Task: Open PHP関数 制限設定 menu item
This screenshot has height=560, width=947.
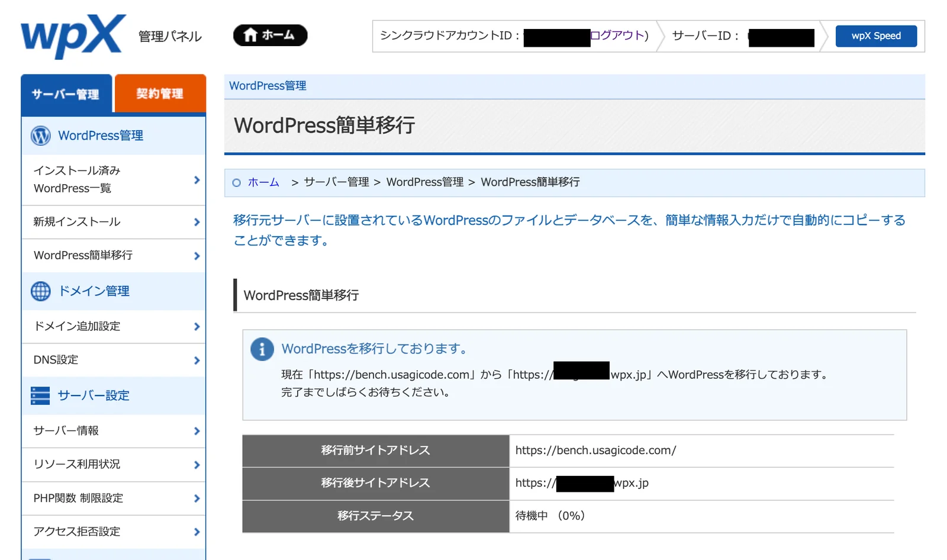Action: pyautogui.click(x=114, y=498)
